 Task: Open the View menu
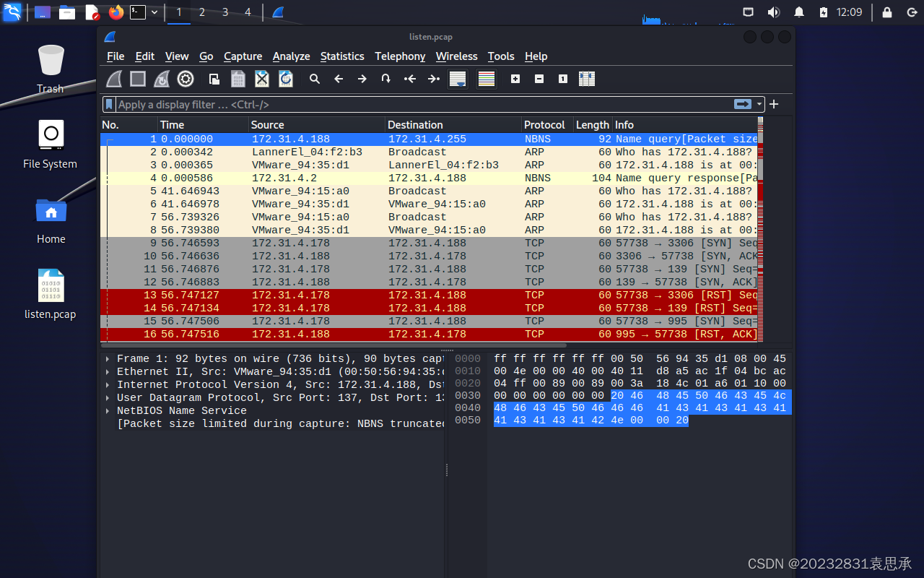[177, 56]
